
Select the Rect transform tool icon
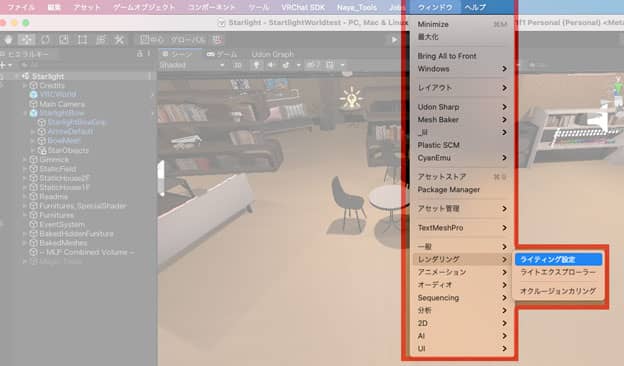(x=82, y=40)
